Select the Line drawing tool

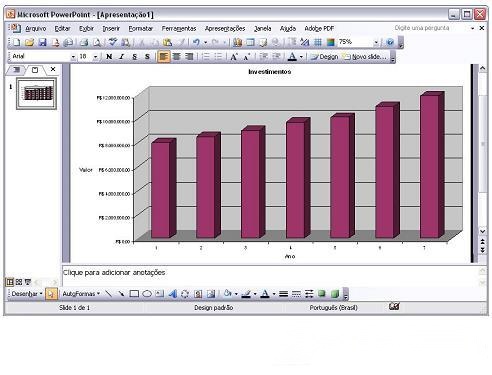(108, 294)
